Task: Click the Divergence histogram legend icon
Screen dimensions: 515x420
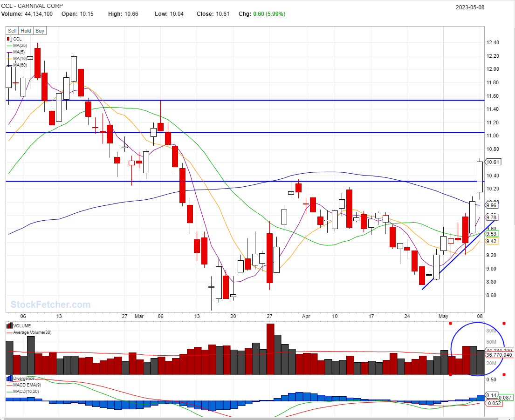Action: pos(9,378)
